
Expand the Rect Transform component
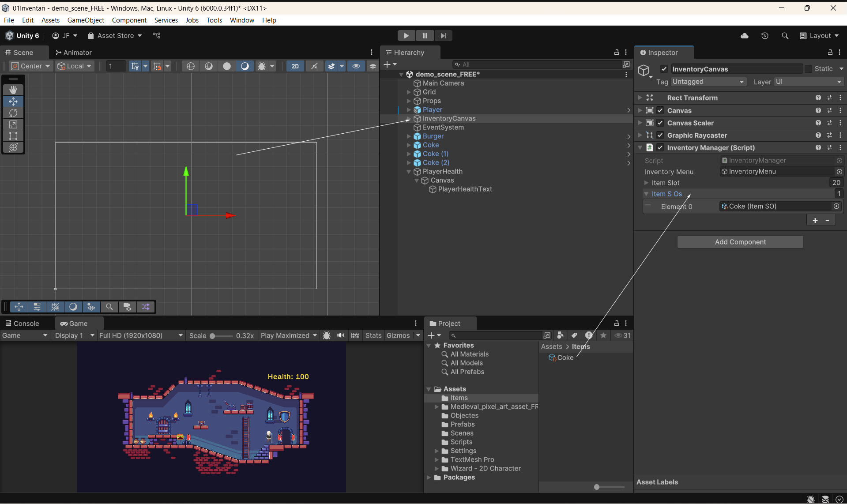click(x=640, y=98)
